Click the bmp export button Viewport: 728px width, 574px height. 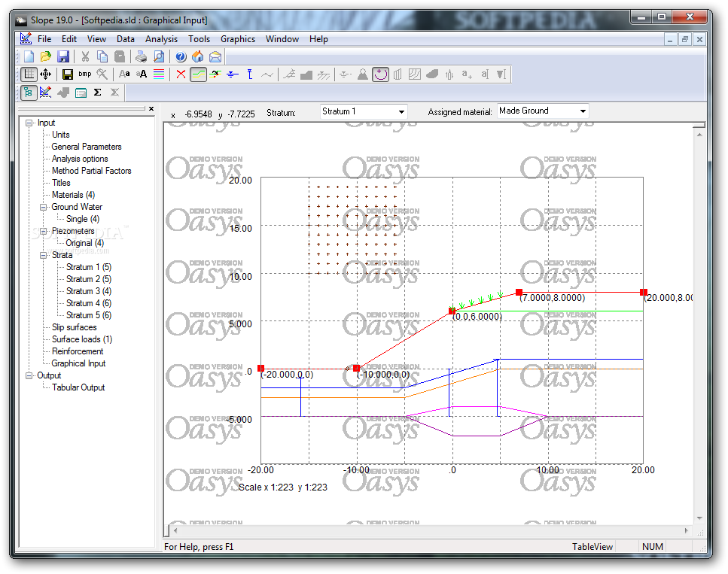85,74
